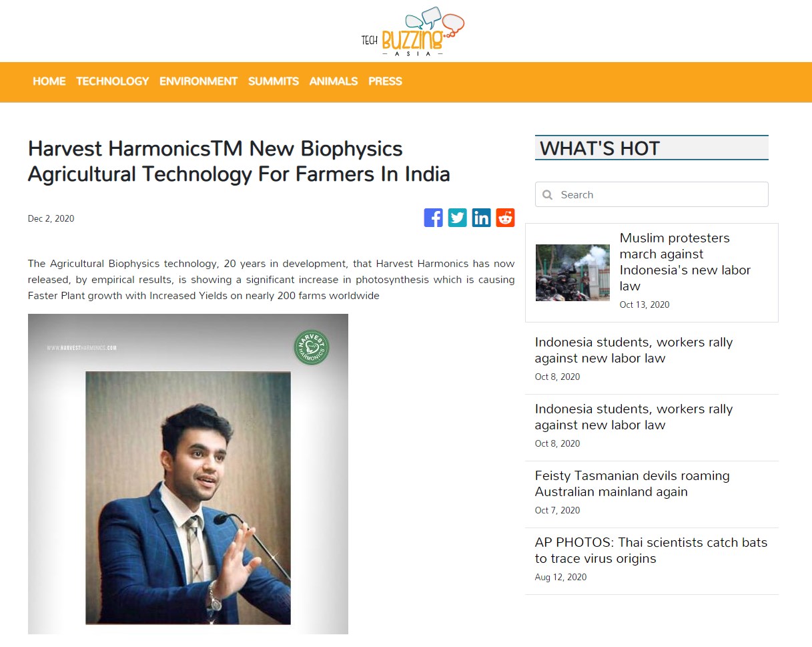Open AP PHOTOS Thai scientists article
812x647 pixels.
(651, 551)
